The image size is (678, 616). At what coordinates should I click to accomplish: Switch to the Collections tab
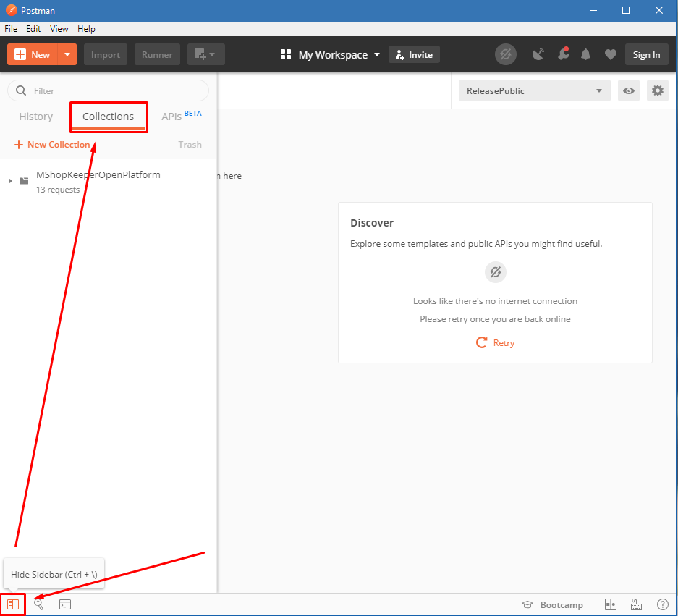108,117
